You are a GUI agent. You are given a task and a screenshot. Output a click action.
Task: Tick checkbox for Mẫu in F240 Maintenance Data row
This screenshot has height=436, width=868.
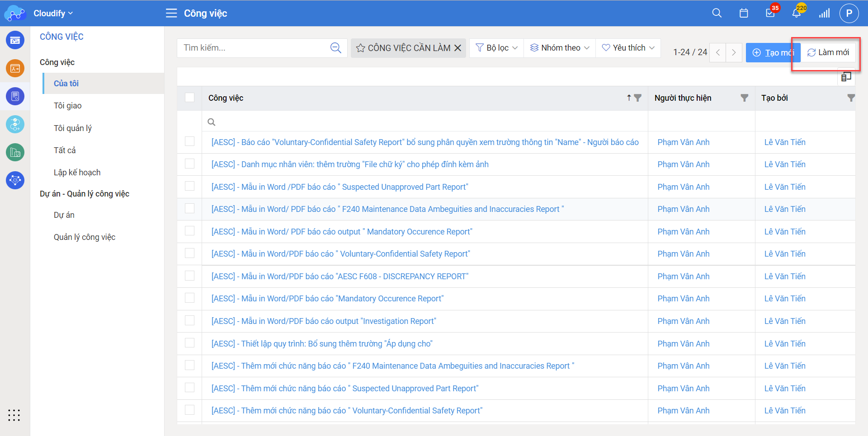tap(189, 208)
